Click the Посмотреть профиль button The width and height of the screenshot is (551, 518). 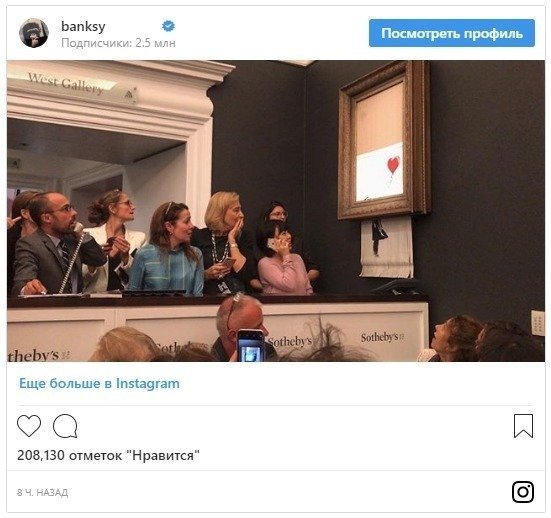(452, 33)
